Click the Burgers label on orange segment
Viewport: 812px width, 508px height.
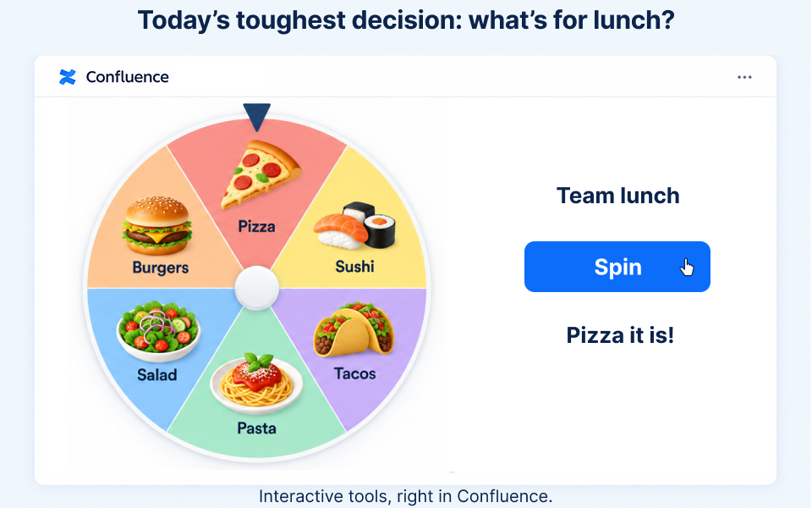pyautogui.click(x=161, y=268)
